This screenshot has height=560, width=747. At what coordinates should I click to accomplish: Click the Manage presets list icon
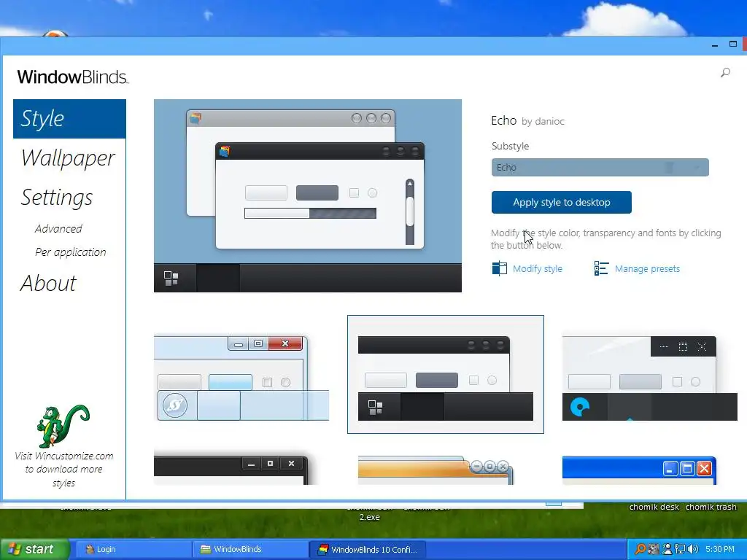pyautogui.click(x=601, y=268)
